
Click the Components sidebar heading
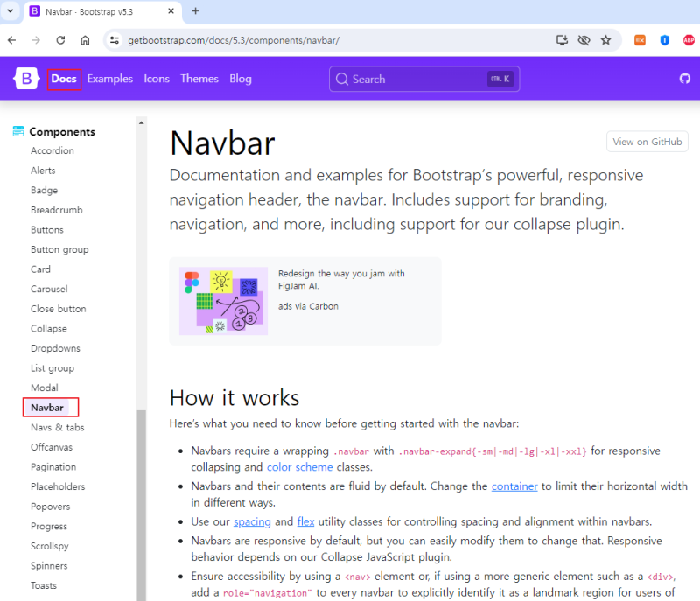click(62, 131)
